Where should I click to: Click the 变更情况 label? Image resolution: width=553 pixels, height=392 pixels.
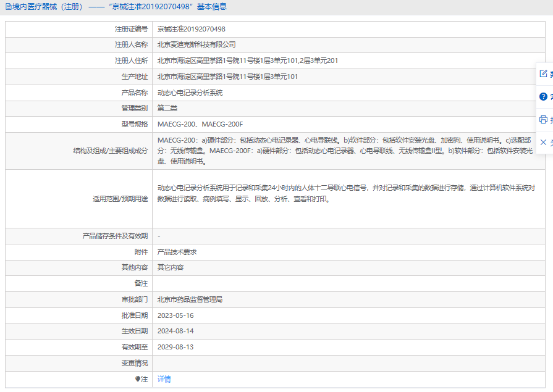point(134,363)
